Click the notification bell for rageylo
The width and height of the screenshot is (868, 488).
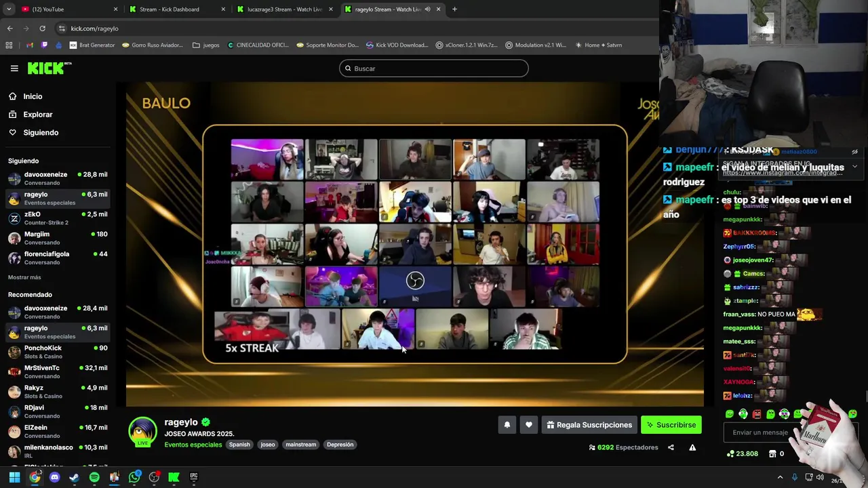click(x=507, y=425)
